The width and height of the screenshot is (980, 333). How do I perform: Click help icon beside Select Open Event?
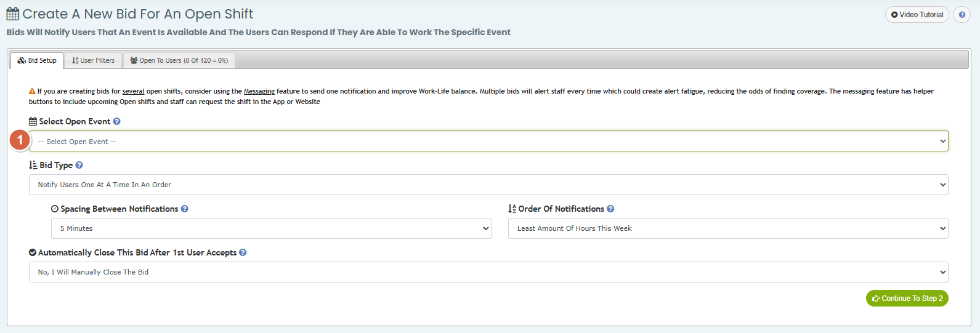point(116,122)
